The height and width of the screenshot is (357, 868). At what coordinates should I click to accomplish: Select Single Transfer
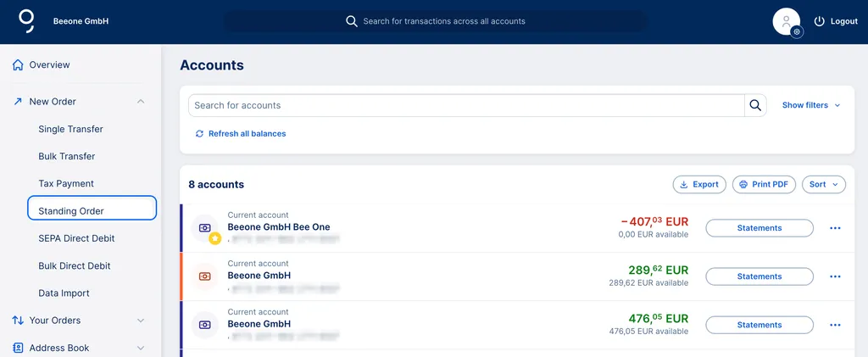click(71, 129)
